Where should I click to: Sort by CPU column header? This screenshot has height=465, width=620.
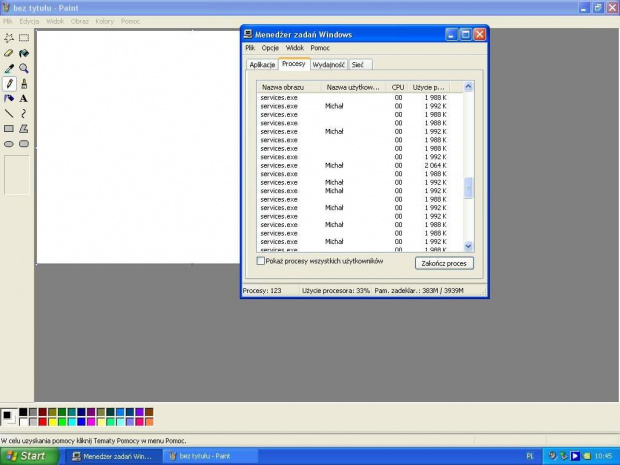click(397, 87)
